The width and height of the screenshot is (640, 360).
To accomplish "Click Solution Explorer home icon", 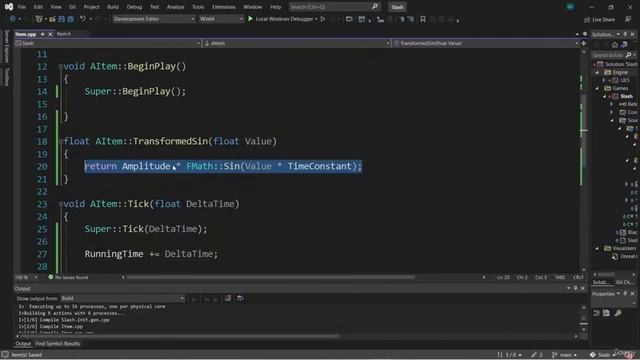I will [x=615, y=45].
